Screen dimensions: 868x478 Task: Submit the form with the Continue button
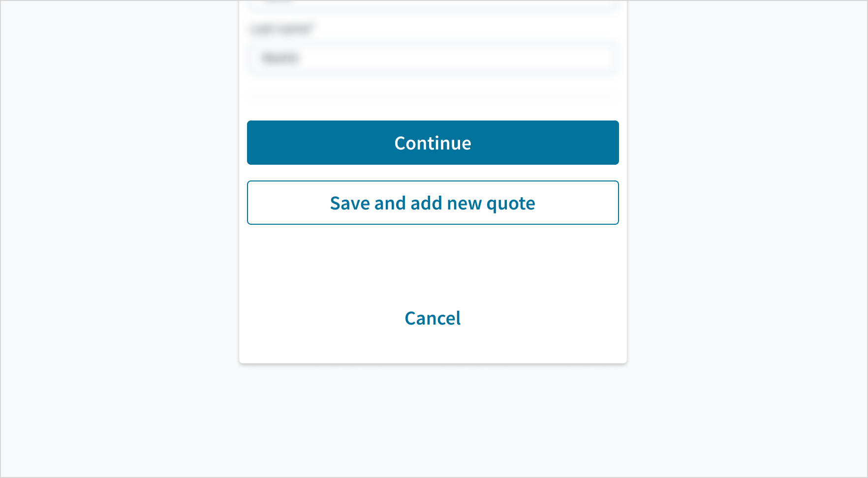(433, 143)
